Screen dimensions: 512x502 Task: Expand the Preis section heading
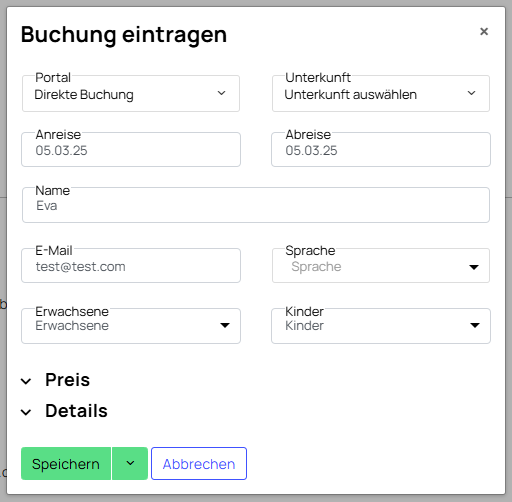click(68, 380)
